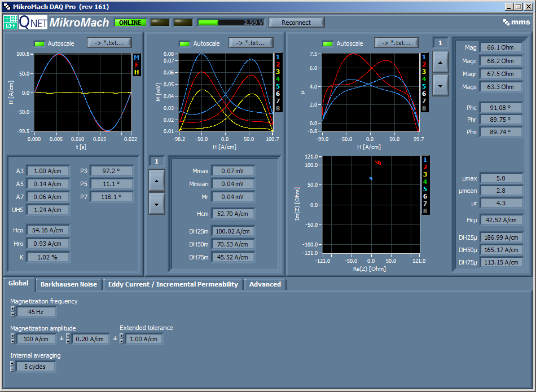Click the P3 value 97.2 °
This screenshot has height=392, width=536.
[x=111, y=171]
